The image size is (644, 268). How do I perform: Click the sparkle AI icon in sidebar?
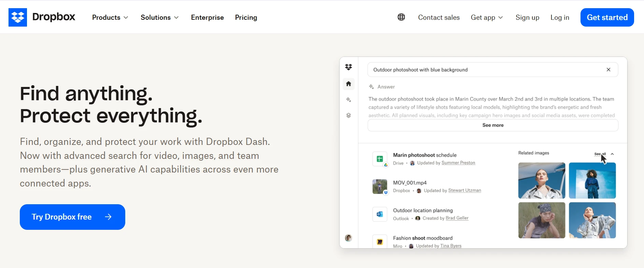pyautogui.click(x=348, y=100)
